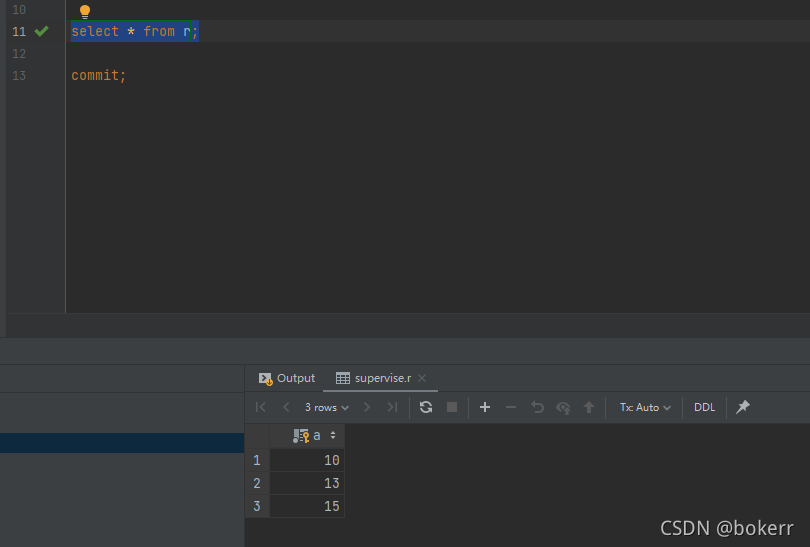The image size is (810, 547).
Task: Close the supervise.r tab
Action: 422,378
